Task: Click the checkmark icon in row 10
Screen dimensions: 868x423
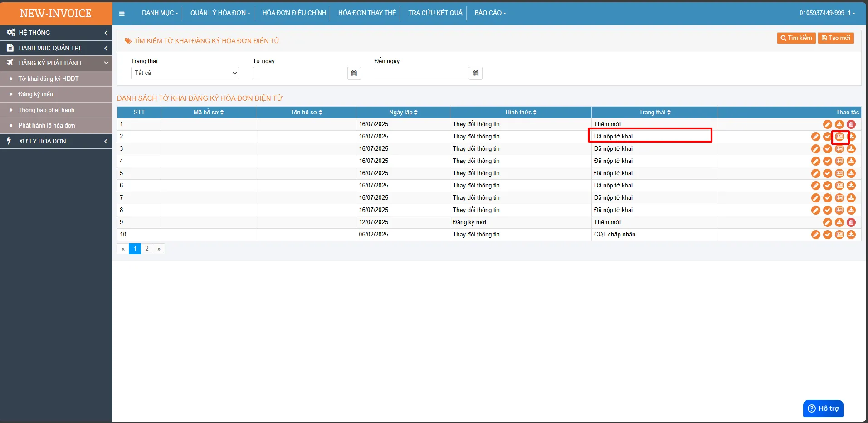Action: click(828, 235)
